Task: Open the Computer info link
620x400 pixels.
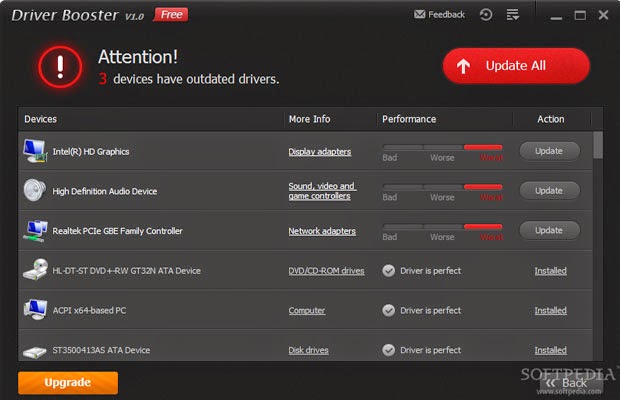Action: click(x=307, y=311)
